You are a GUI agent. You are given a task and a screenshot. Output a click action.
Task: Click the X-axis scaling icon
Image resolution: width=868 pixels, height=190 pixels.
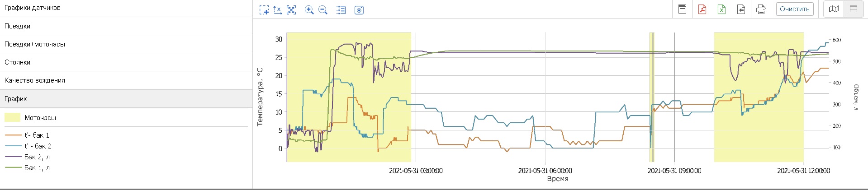point(278,10)
